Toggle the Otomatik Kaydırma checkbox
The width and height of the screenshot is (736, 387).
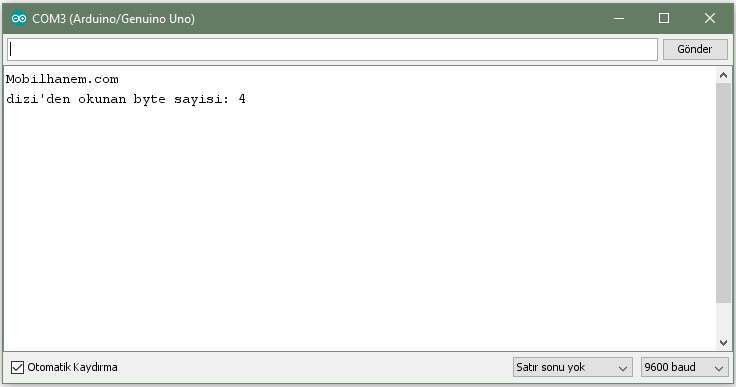point(17,367)
